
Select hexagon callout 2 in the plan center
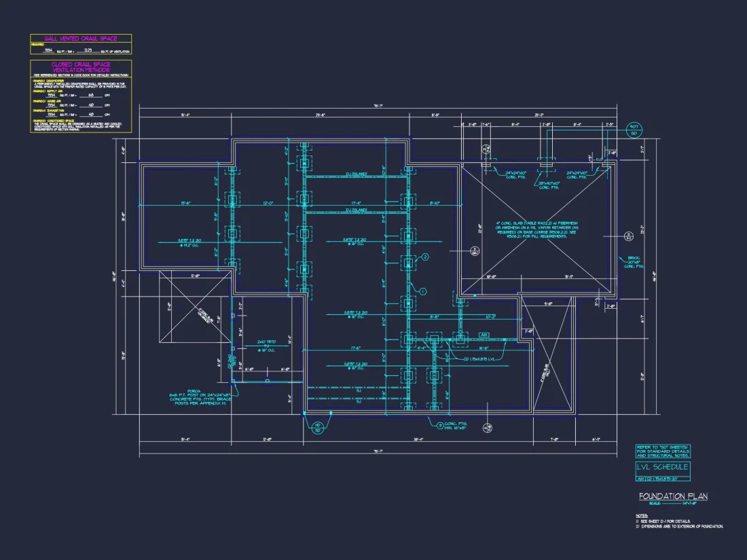425,257
